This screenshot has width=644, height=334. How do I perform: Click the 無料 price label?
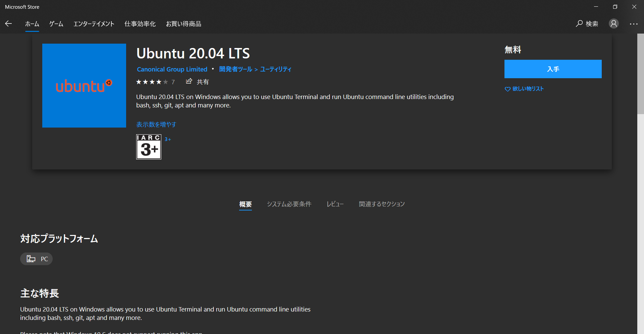[x=513, y=50]
